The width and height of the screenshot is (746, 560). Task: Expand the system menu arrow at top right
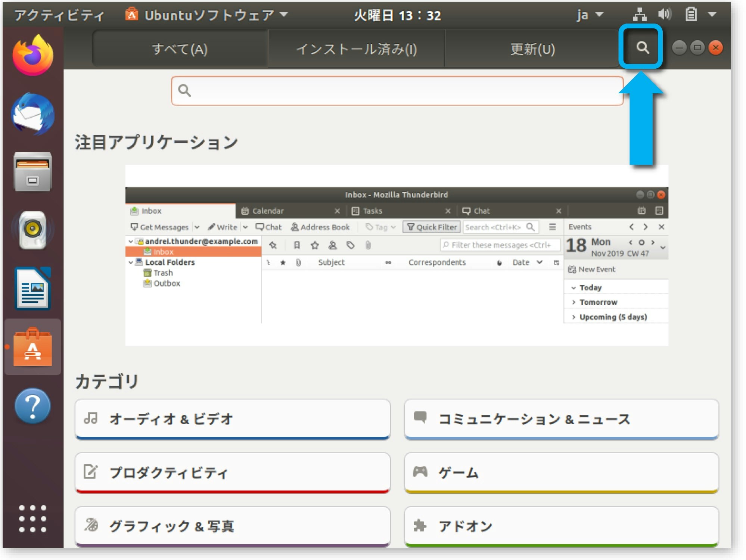tap(712, 15)
